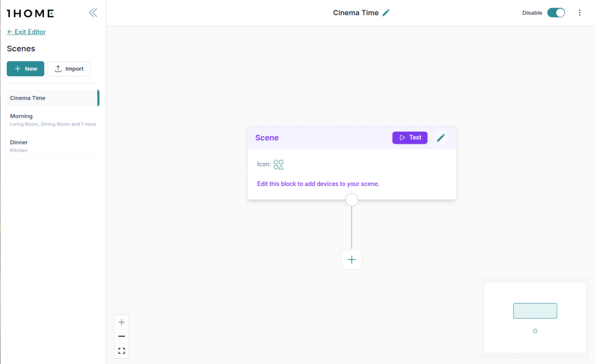Create a new scene with New button

pos(25,69)
